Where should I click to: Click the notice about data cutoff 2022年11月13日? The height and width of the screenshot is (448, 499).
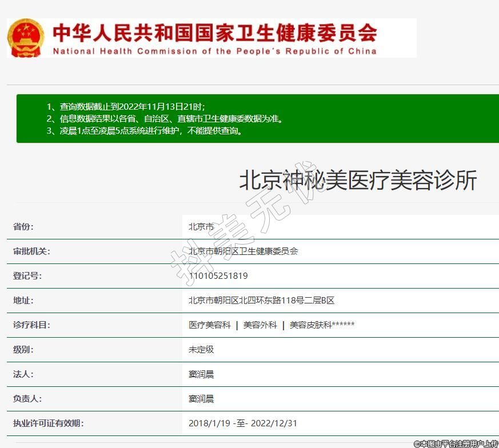(x=132, y=107)
